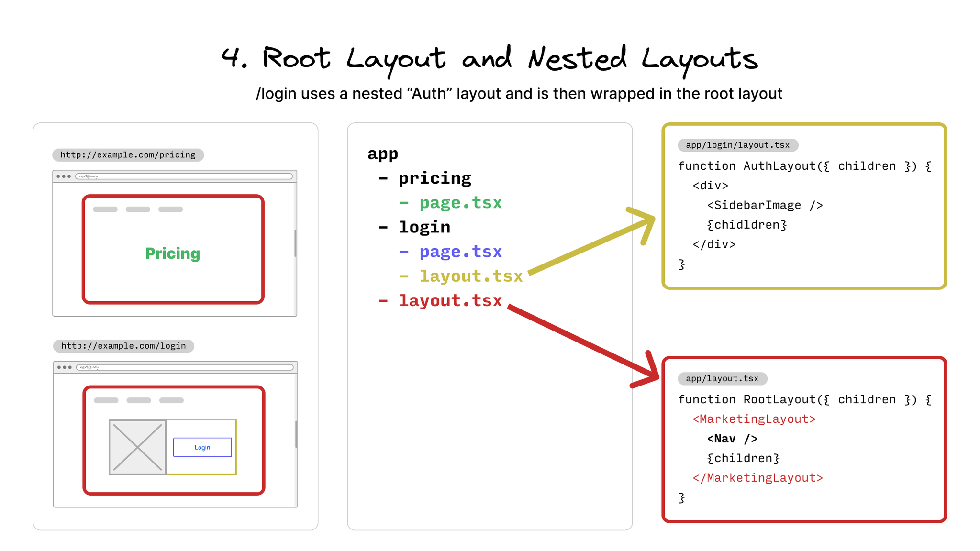980x551 pixels.
Task: Click the login browser window control dots
Action: pos(64,367)
